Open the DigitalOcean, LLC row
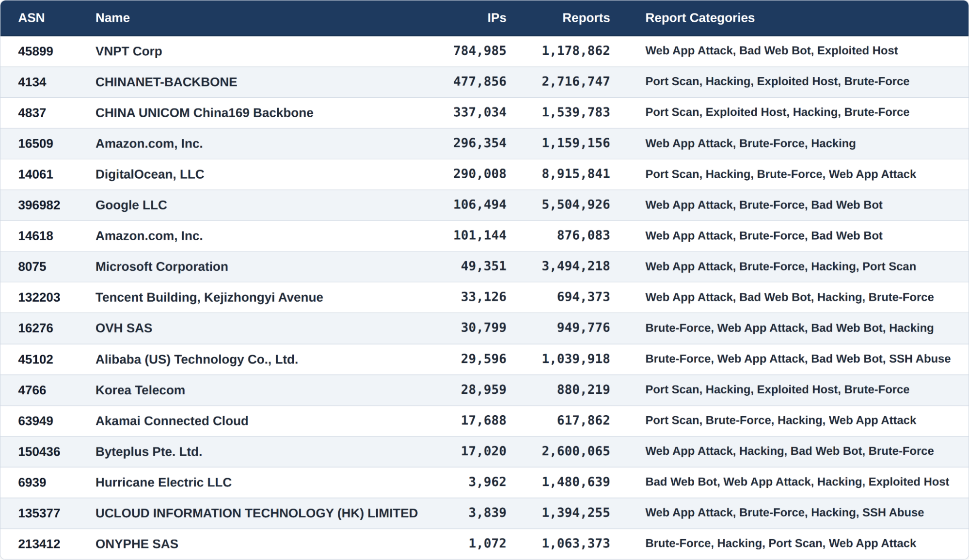The height and width of the screenshot is (560, 969). 150,174
